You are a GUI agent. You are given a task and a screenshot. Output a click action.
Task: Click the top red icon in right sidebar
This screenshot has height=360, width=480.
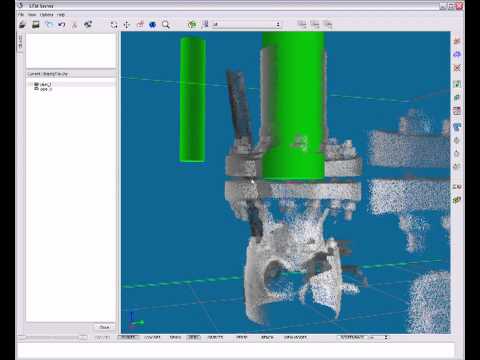coord(457,41)
